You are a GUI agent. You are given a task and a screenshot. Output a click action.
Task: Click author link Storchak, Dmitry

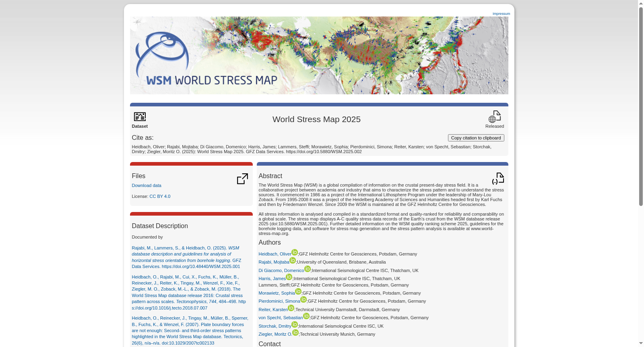[275, 326]
